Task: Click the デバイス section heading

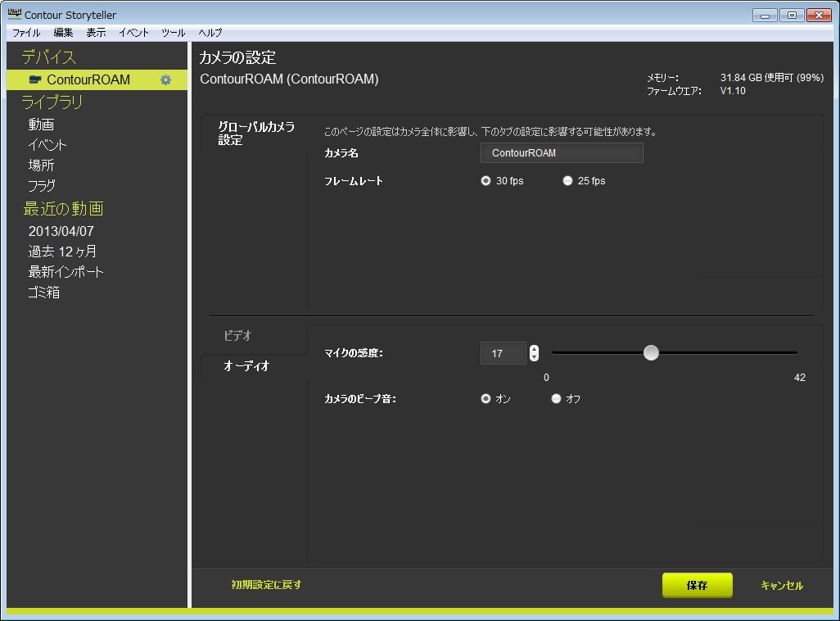Action: point(49,57)
